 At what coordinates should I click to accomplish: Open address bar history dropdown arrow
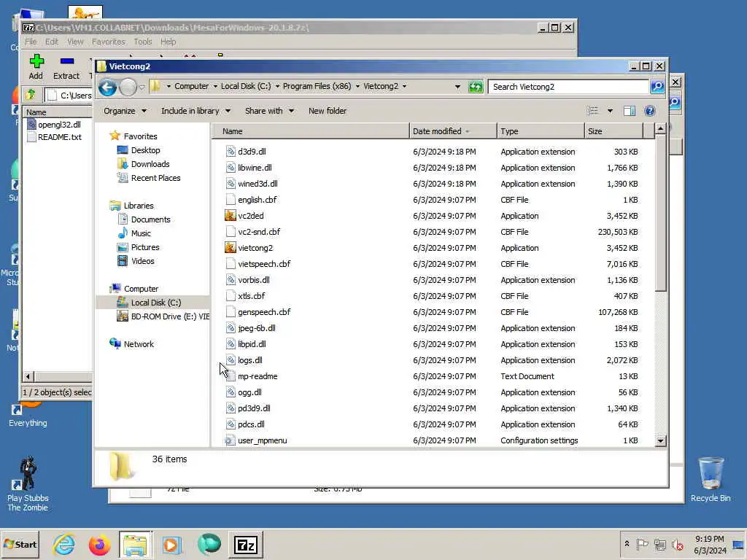pos(457,87)
